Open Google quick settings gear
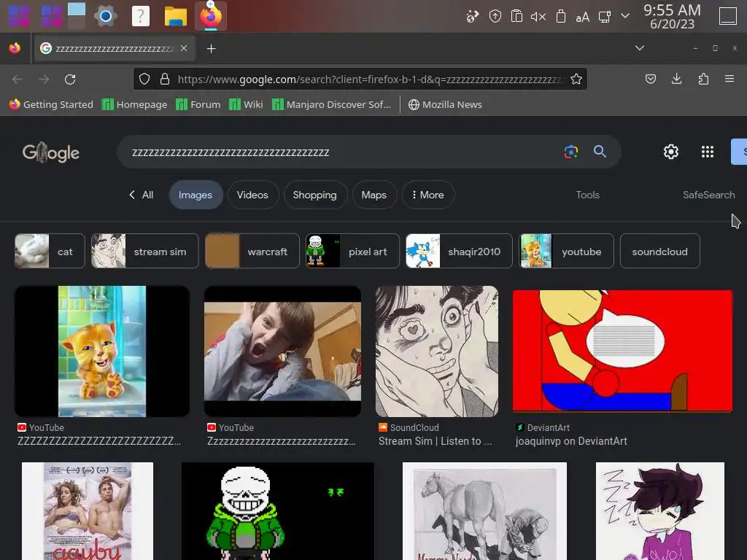747x560 pixels. [x=671, y=152]
